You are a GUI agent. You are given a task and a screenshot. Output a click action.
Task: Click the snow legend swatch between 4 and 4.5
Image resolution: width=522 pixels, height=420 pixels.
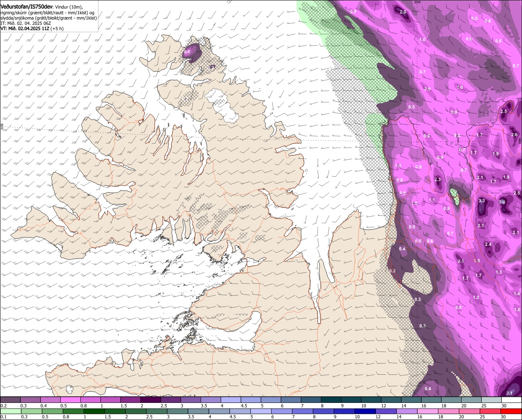[231, 400]
